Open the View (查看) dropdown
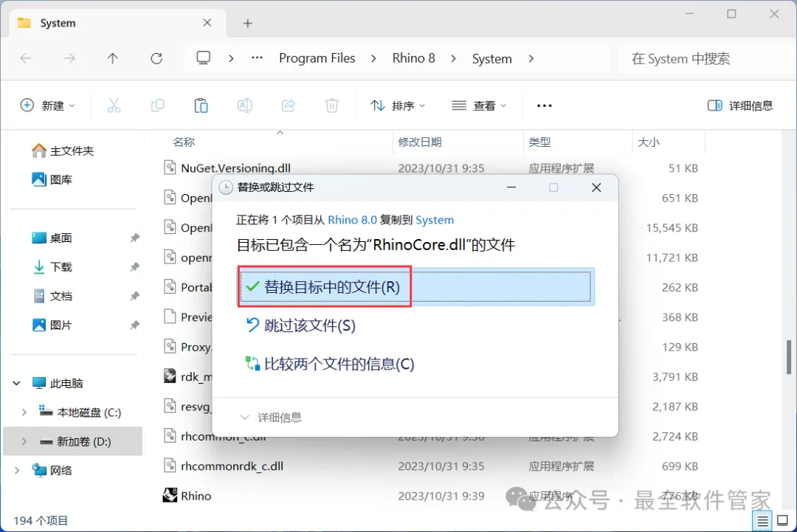This screenshot has height=532, width=797. coord(479,106)
